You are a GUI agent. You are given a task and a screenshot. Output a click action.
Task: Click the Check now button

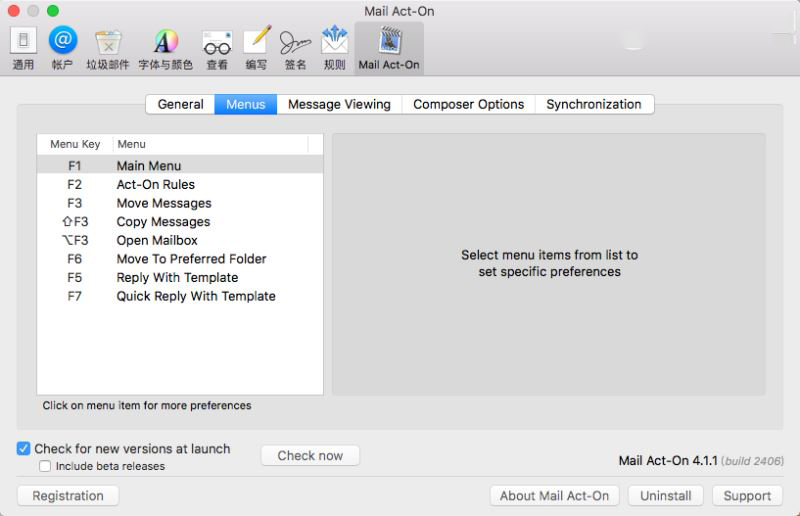[x=310, y=455]
